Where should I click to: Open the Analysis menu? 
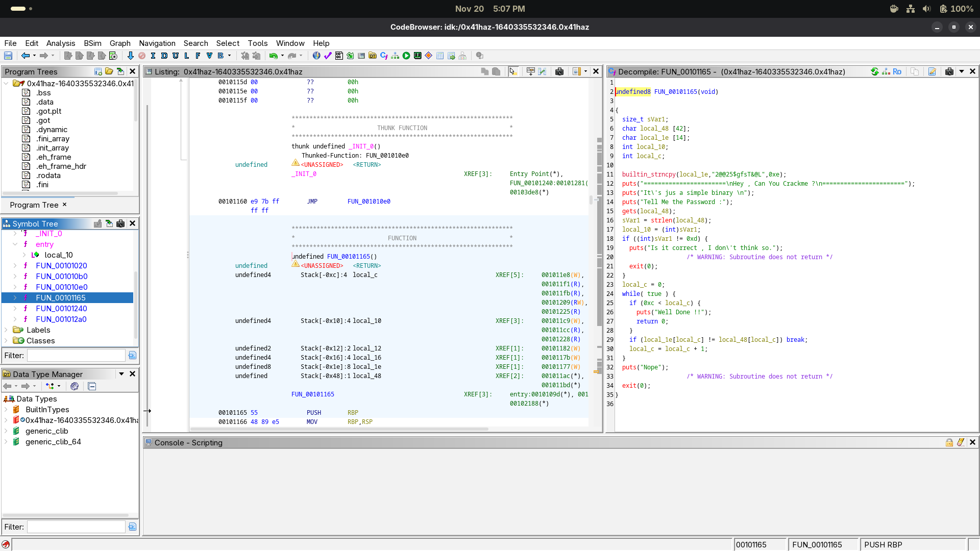[x=60, y=43]
